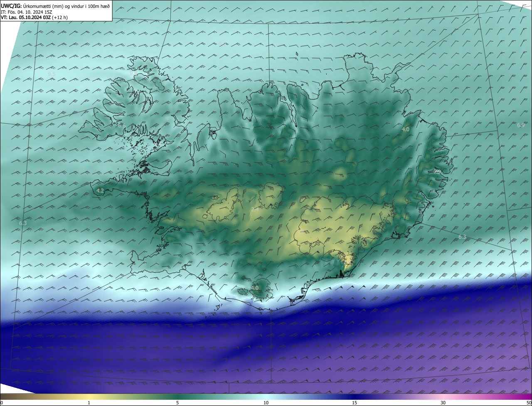
Task: Click the '1' tick on the color scale
Action: [89, 403]
